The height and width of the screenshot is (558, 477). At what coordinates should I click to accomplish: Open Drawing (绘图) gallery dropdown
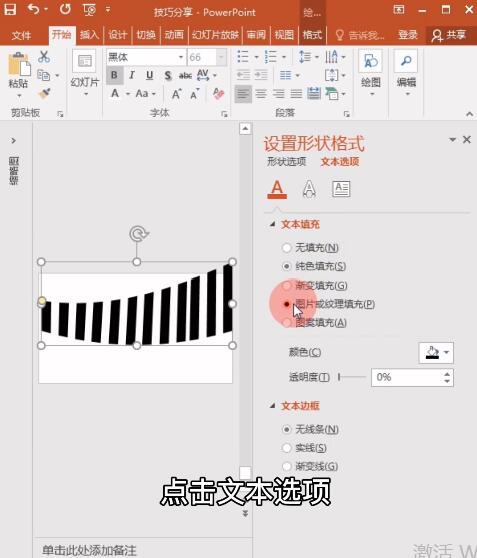[372, 94]
